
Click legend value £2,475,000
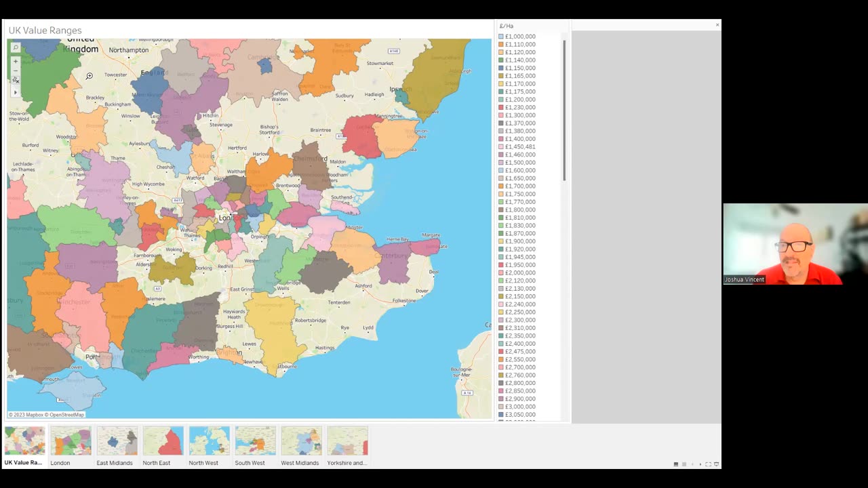pos(520,351)
